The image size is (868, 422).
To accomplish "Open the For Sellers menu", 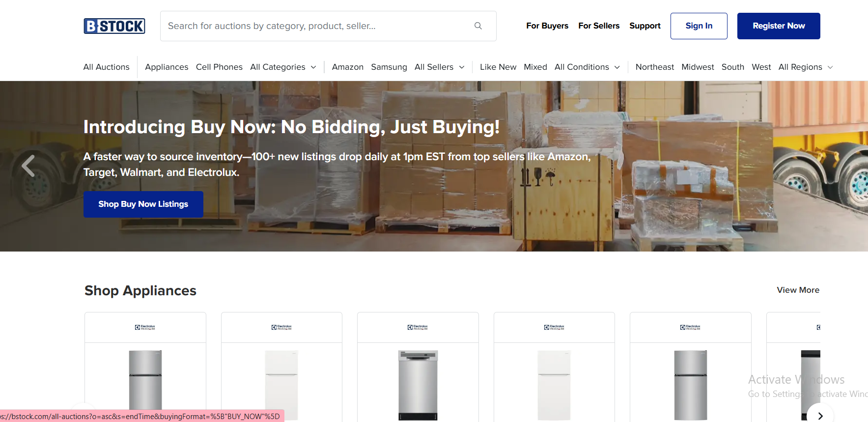I will [x=599, y=26].
